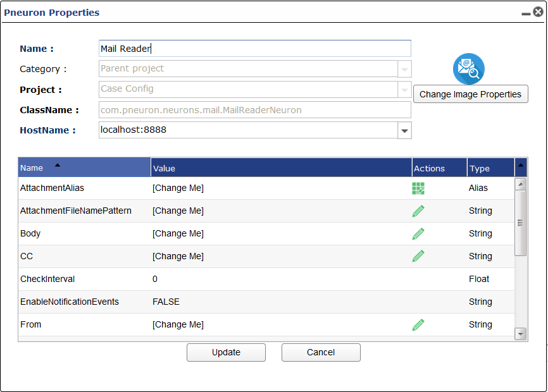
Task: Click the Actions column header
Action: point(440,168)
